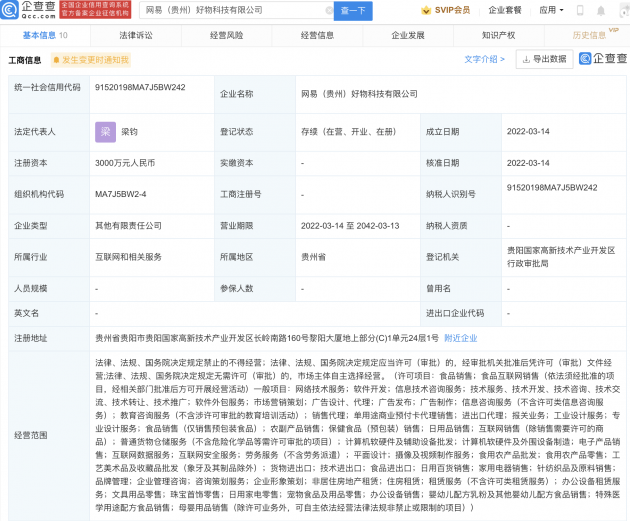Select business term 2022-03-14 至 2042-03-13
The height and width of the screenshot is (521, 630).
(x=350, y=226)
